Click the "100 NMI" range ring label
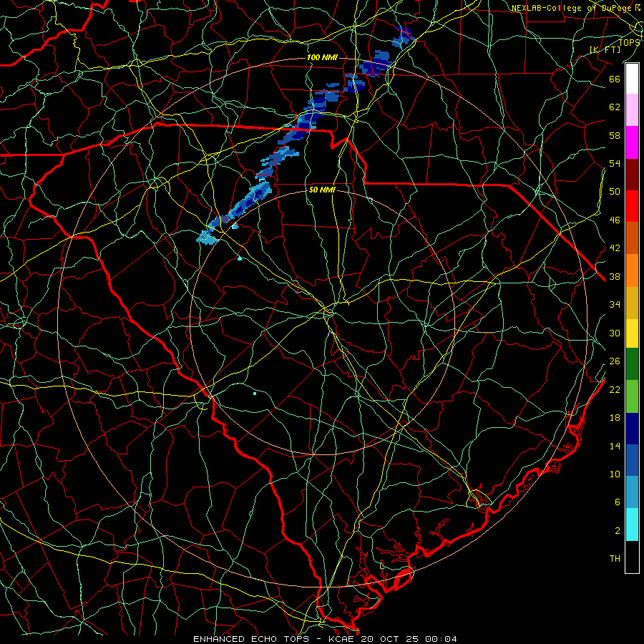The height and width of the screenshot is (644, 644). click(322, 57)
